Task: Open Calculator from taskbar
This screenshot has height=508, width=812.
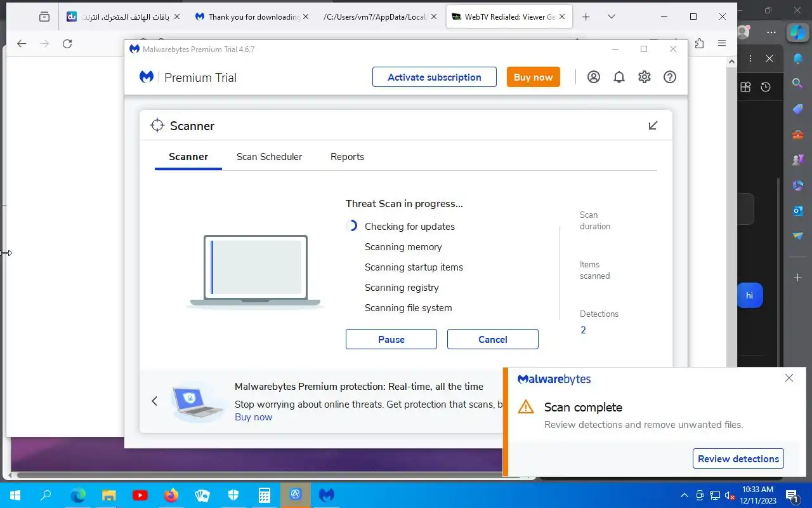Action: pos(264,495)
